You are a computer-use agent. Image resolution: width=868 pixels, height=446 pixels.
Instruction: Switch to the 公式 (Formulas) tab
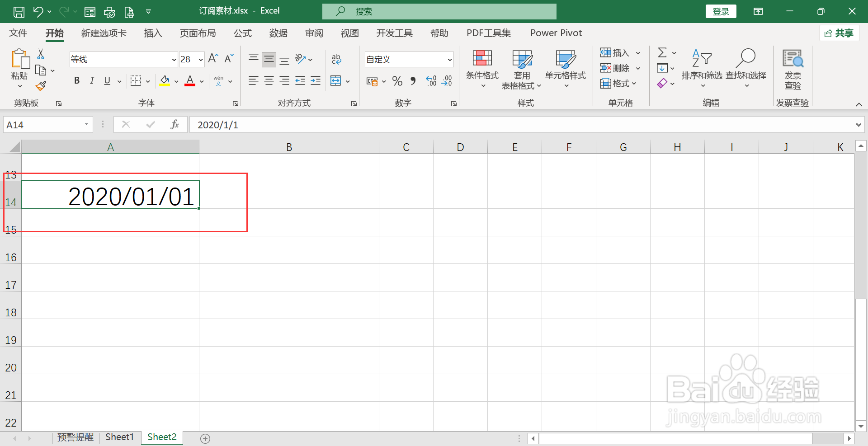point(243,33)
